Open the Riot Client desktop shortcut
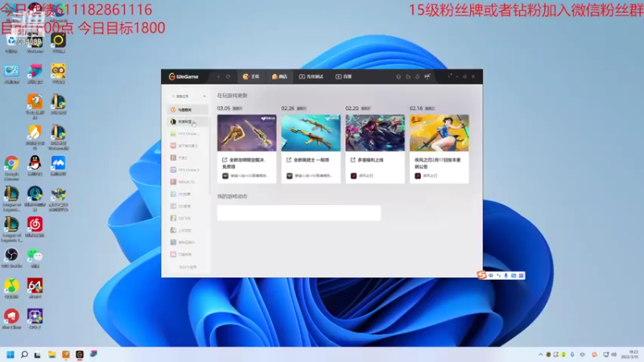The image size is (644, 362). tap(11, 319)
